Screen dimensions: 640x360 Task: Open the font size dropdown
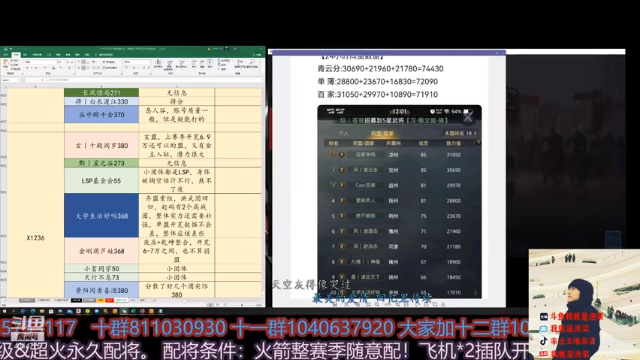tap(63, 62)
